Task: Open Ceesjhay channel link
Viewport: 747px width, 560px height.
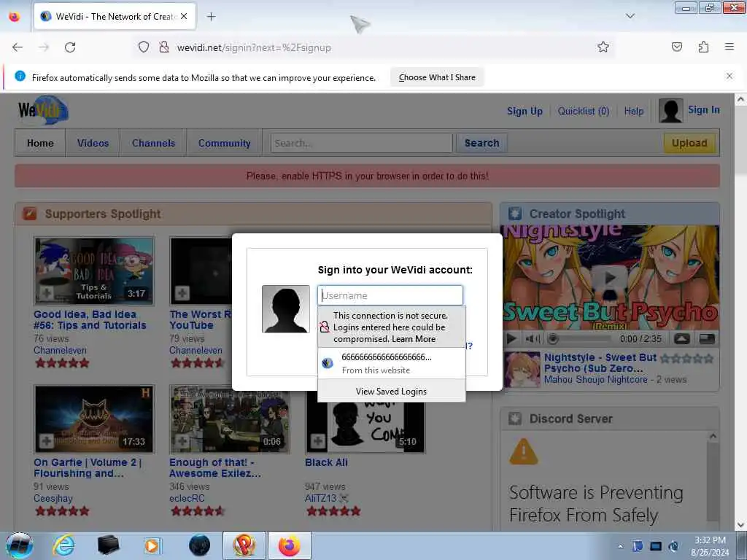Action: (x=53, y=498)
